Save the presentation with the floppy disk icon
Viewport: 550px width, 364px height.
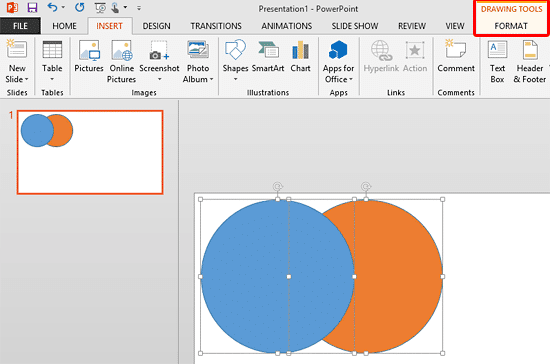coord(32,8)
